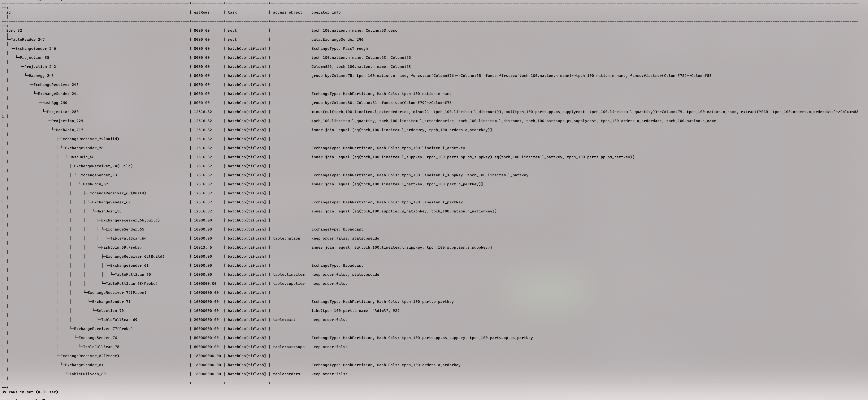Screen dimensions: 868x400
Task: Select the like "%dim%" filter text
Action: click(x=356, y=311)
